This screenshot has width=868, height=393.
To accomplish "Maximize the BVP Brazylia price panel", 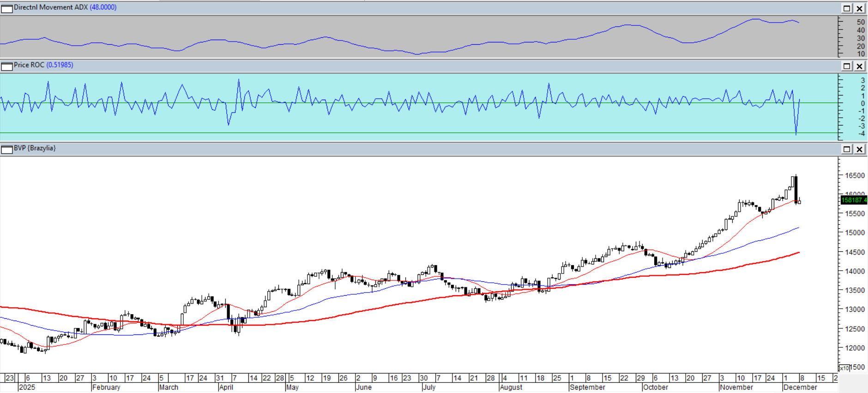I will pos(847,149).
